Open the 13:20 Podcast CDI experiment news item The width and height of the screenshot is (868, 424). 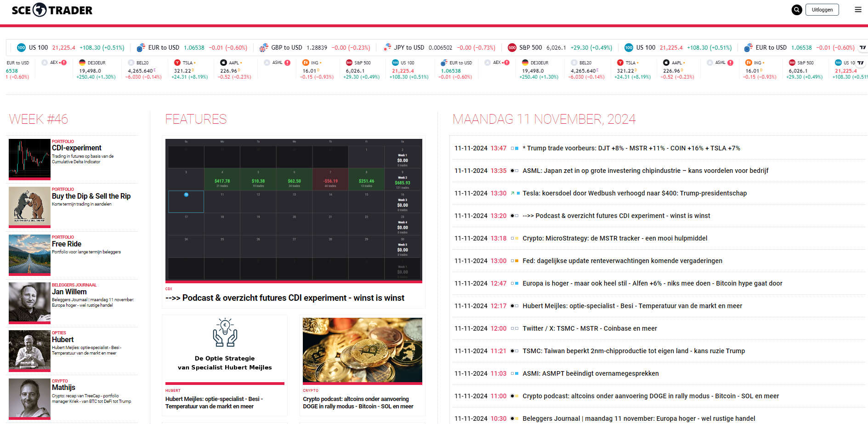[x=616, y=216]
